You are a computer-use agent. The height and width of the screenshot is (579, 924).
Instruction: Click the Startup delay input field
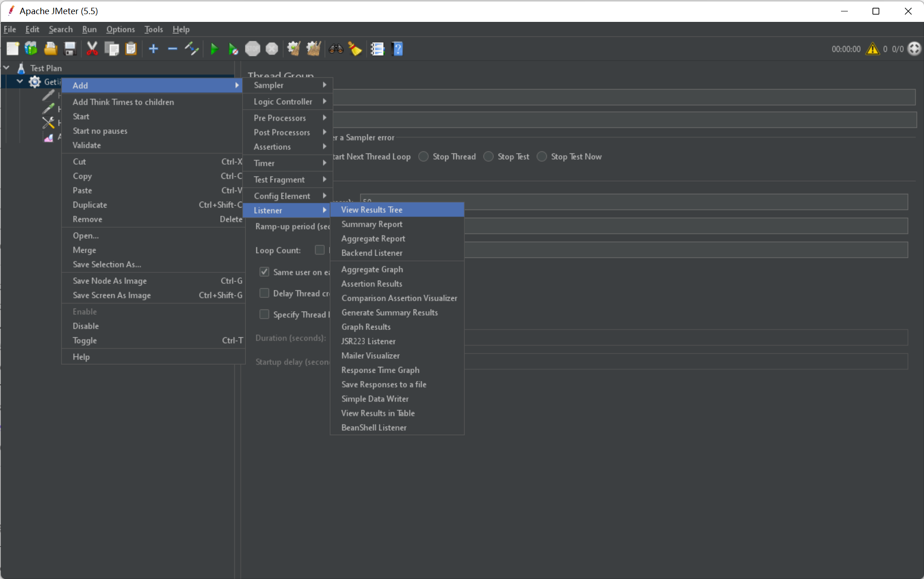[x=686, y=362]
